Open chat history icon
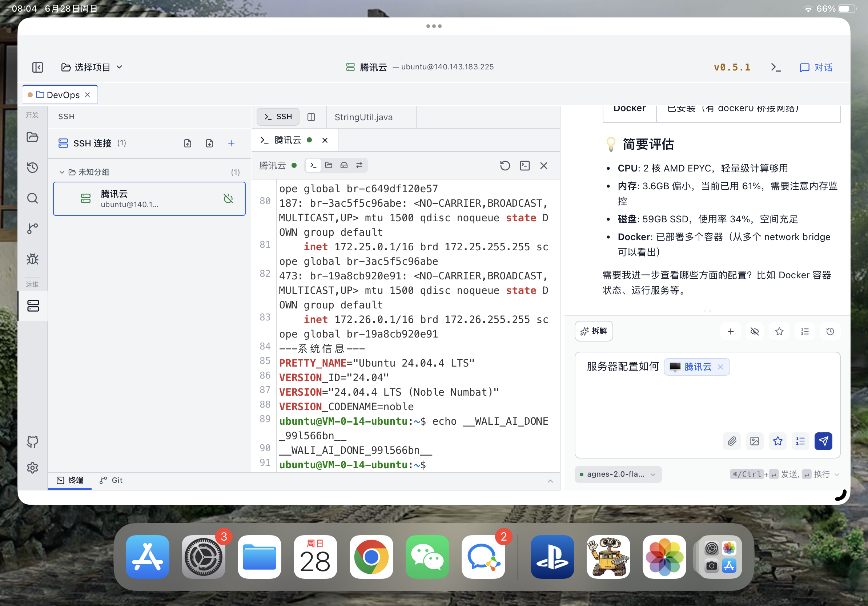Image resolution: width=868 pixels, height=606 pixels. (830, 331)
